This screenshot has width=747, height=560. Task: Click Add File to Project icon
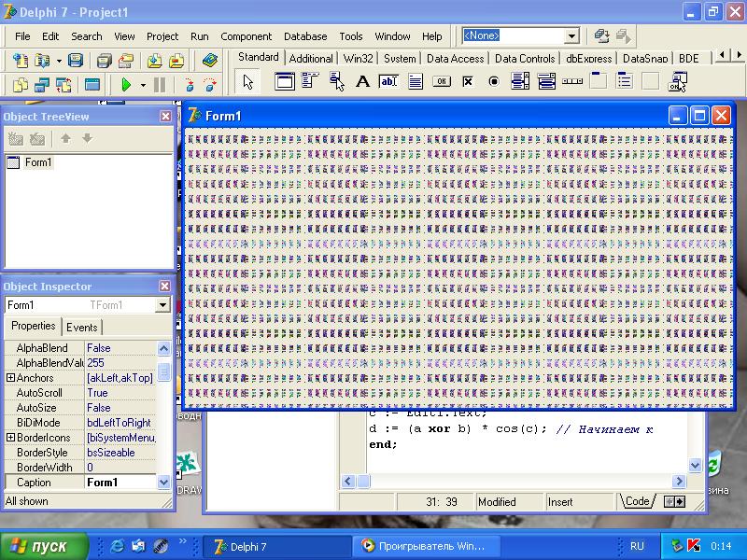click(154, 60)
